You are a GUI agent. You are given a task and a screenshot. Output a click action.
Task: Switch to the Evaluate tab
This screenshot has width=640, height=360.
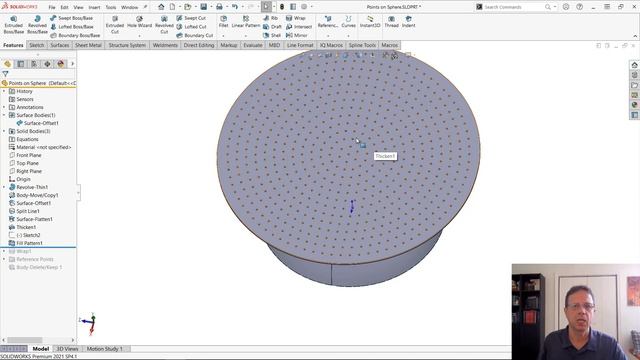253,45
